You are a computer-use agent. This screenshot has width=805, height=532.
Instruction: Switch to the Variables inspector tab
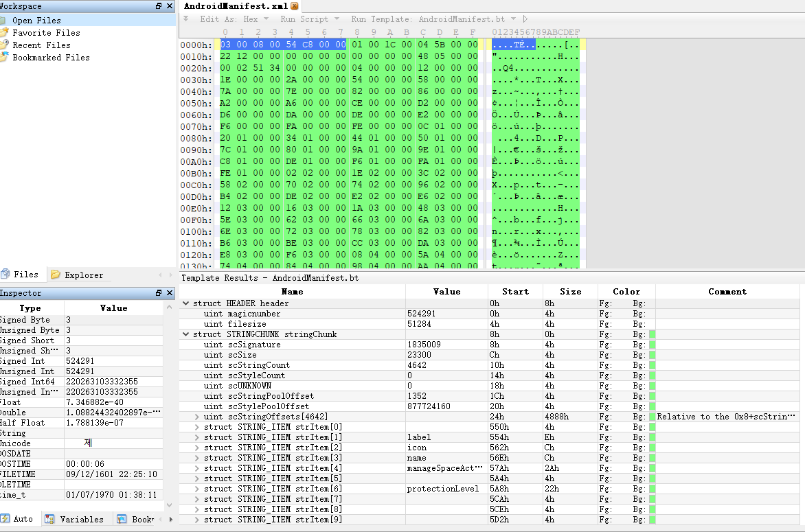click(74, 519)
